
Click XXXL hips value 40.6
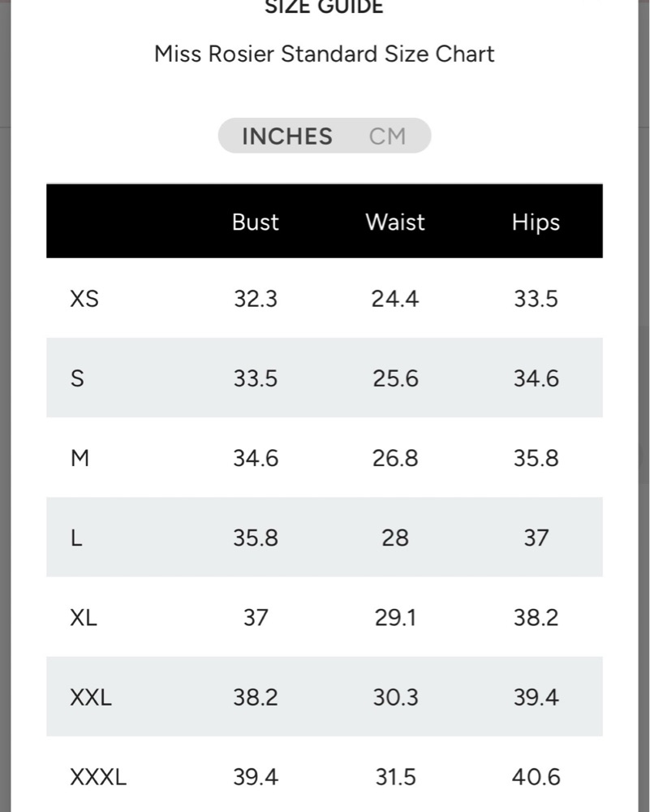(x=536, y=777)
